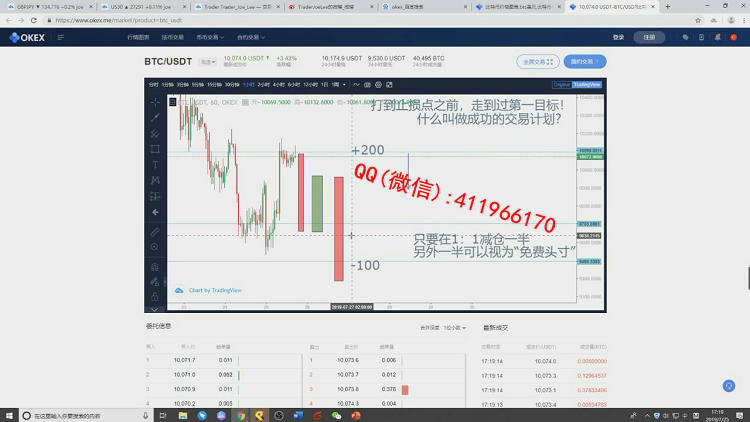Switch to the GBPJPY browser tab
Image resolution: width=750 pixels, height=422 pixels.
[x=50, y=7]
